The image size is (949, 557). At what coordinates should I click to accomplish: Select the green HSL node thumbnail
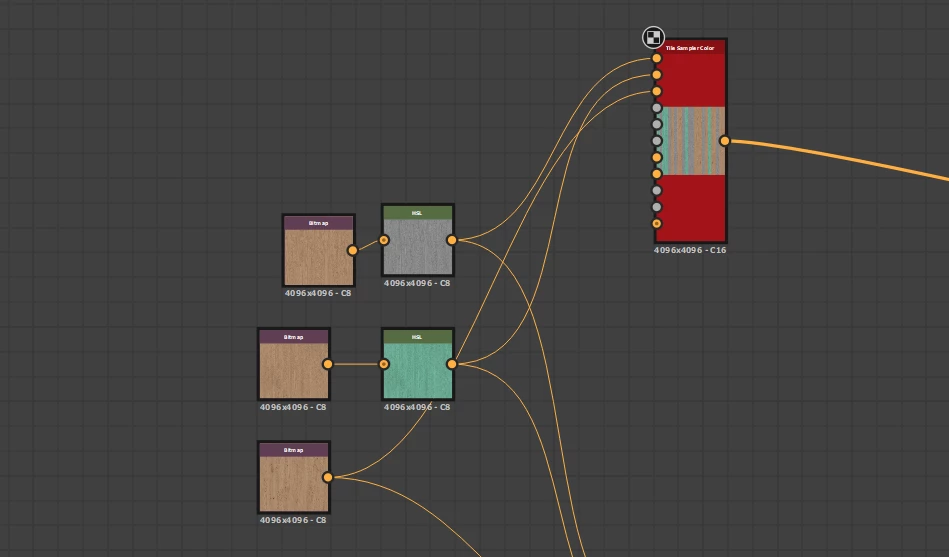pos(418,371)
